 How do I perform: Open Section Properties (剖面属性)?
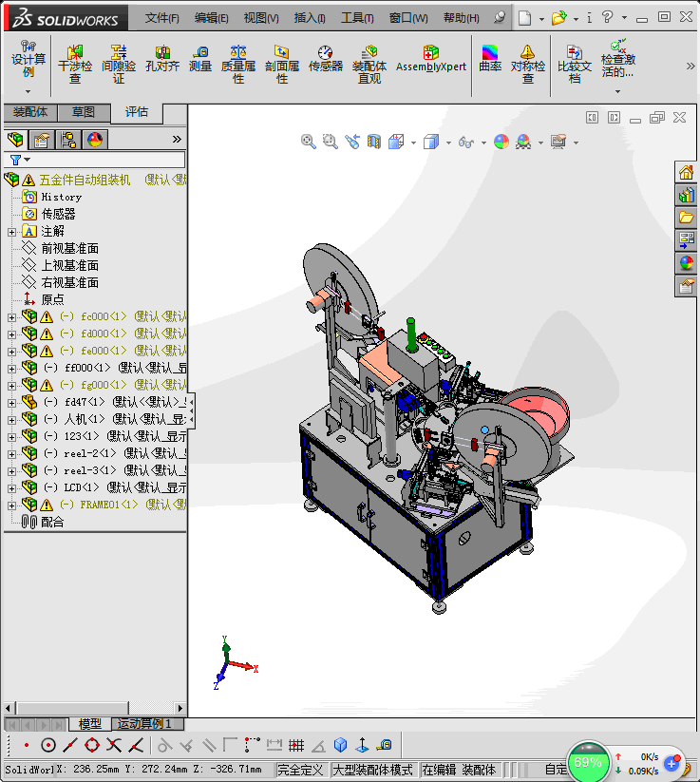(x=282, y=64)
